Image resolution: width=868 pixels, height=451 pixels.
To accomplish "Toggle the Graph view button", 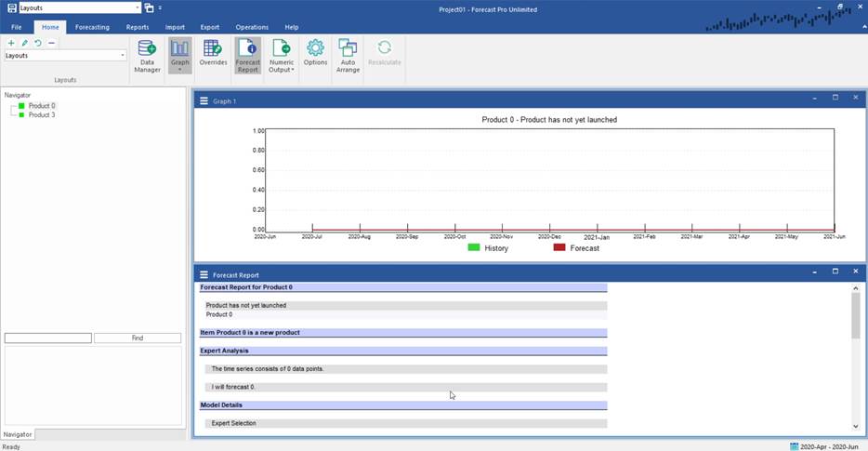I will point(180,50).
